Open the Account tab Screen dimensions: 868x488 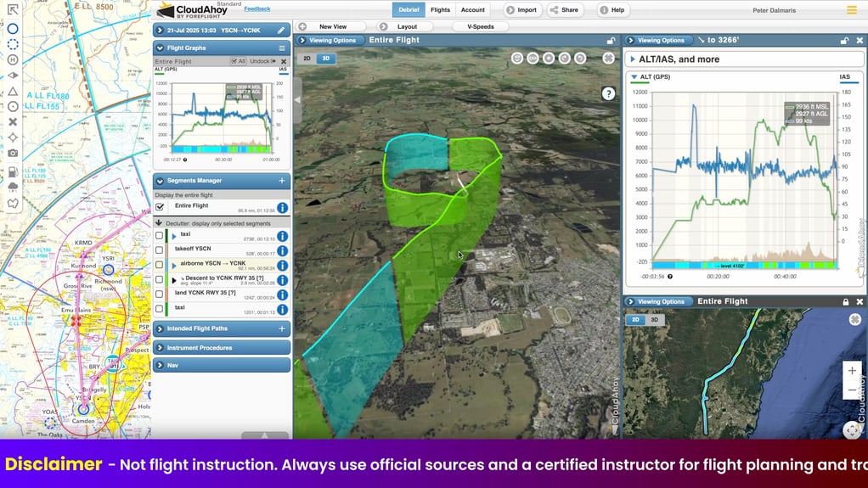click(472, 10)
